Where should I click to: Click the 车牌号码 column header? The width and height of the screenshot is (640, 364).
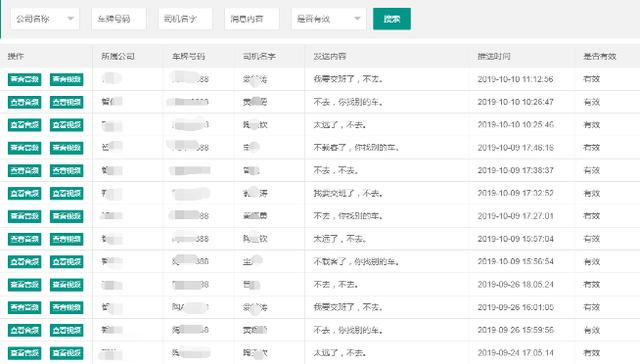click(189, 56)
